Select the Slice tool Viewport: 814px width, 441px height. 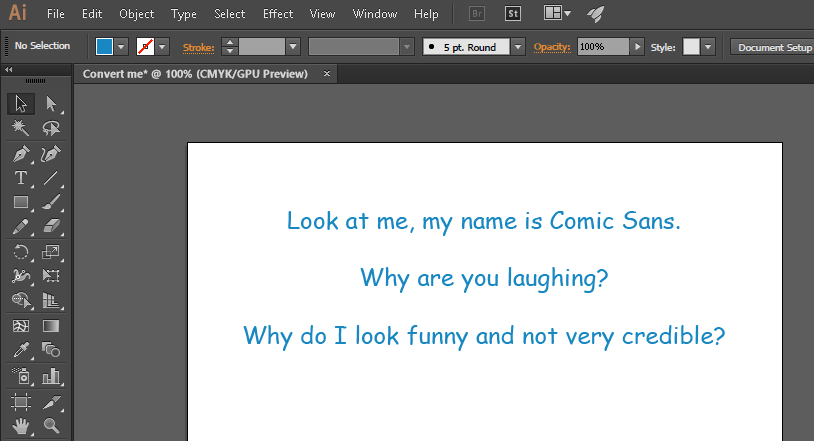click(51, 402)
